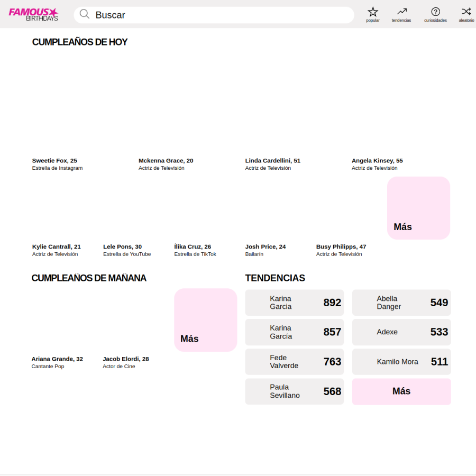This screenshot has width=476, height=476.
Task: Click Más button under Tendencias
Action: (x=401, y=391)
